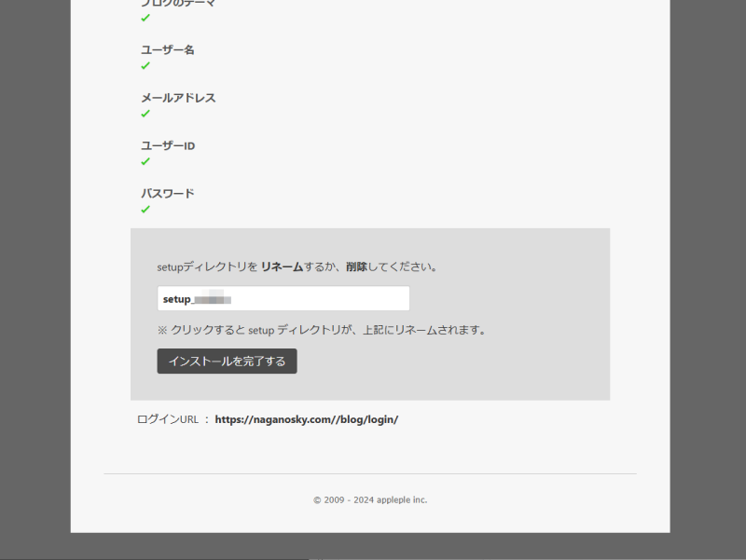Screen dimensions: 746x560
Task: Click the ユーザー名 heading
Action: tap(168, 49)
